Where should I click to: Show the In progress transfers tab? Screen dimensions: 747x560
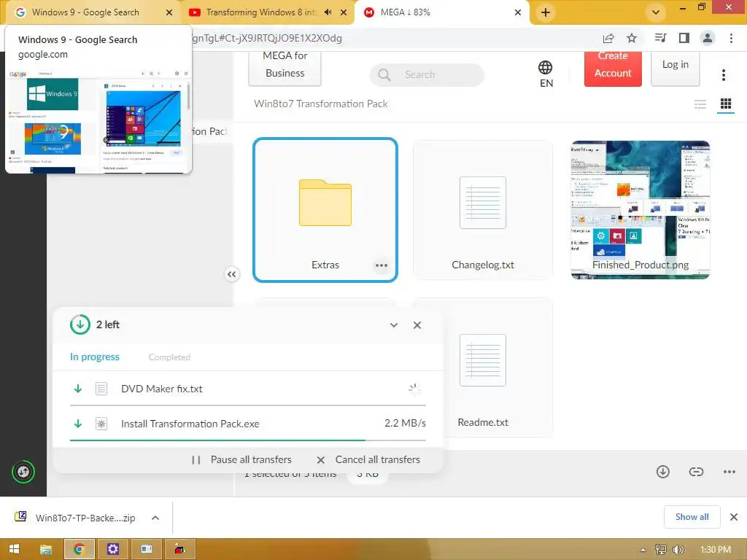pos(95,357)
